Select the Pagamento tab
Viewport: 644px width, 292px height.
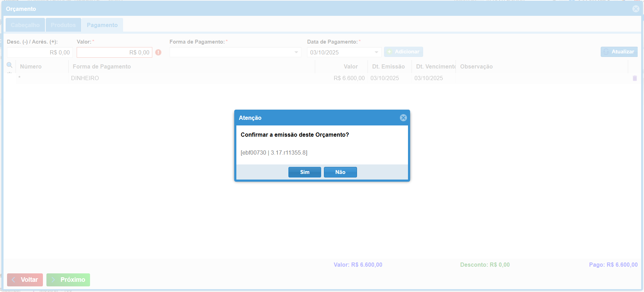102,25
